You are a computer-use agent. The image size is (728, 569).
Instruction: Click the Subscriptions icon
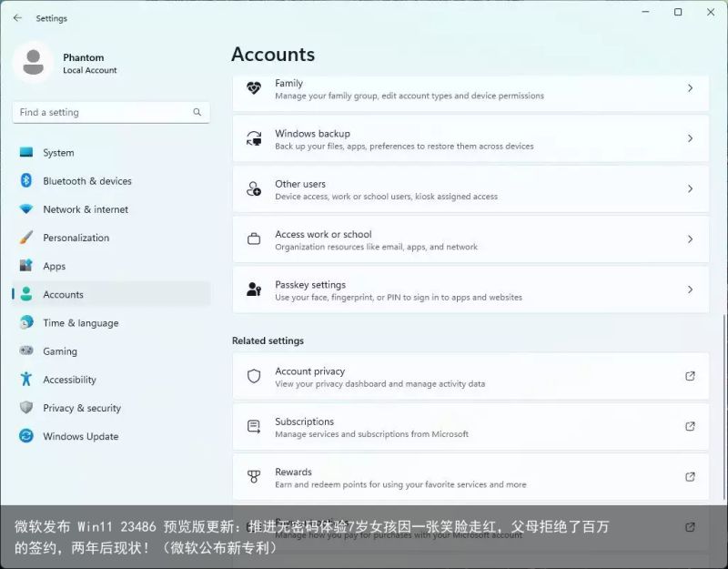tap(254, 426)
